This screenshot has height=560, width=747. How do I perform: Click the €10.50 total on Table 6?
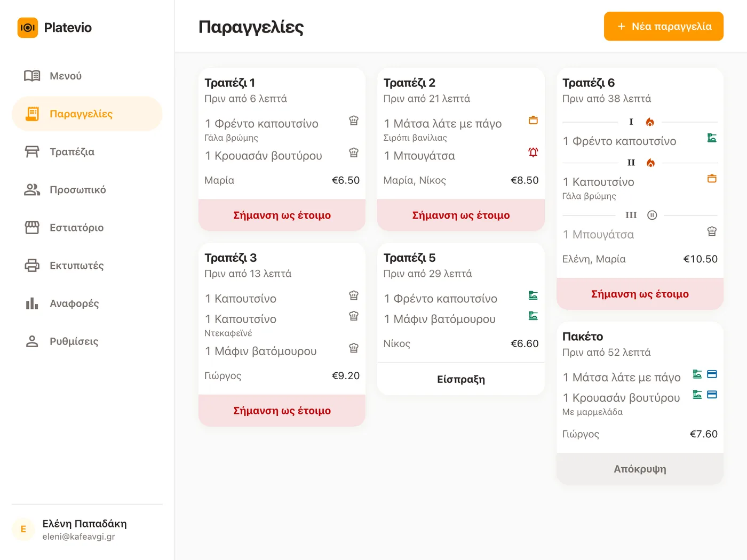click(x=701, y=259)
